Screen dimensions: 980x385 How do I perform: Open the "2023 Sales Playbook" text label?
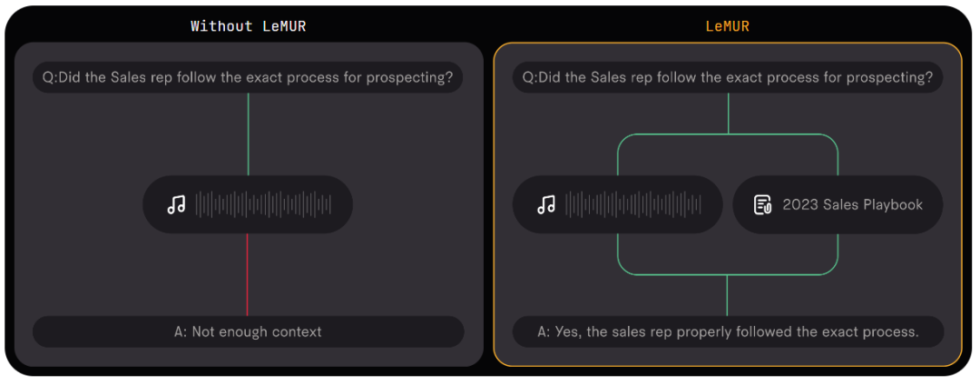(x=852, y=205)
